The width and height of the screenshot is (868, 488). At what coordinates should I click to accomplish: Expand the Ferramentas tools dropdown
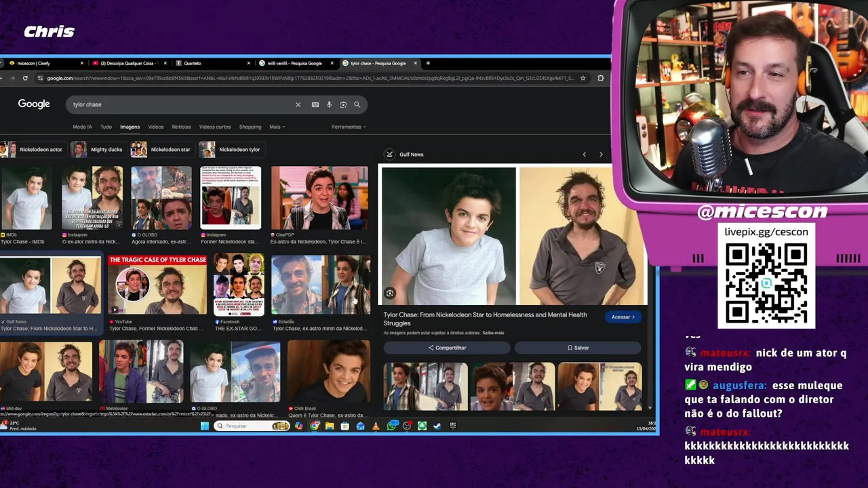pyautogui.click(x=349, y=127)
